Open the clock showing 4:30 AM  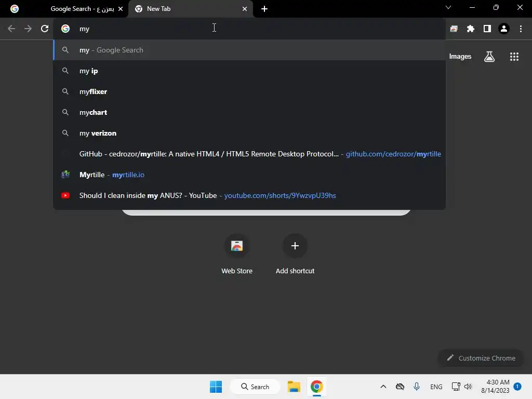click(x=495, y=387)
